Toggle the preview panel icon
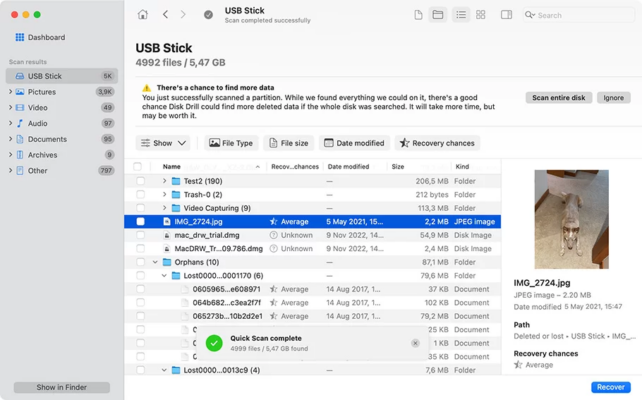 pyautogui.click(x=507, y=15)
